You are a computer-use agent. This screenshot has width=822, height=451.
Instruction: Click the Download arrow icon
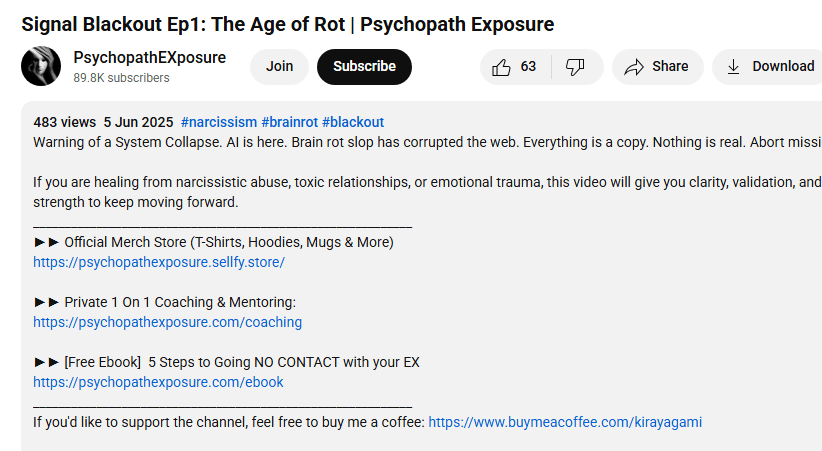[x=734, y=67]
